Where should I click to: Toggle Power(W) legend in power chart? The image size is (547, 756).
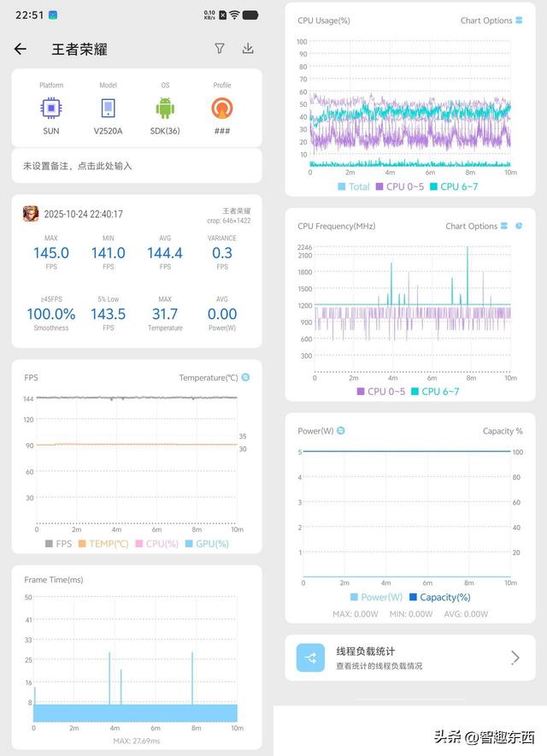click(376, 597)
